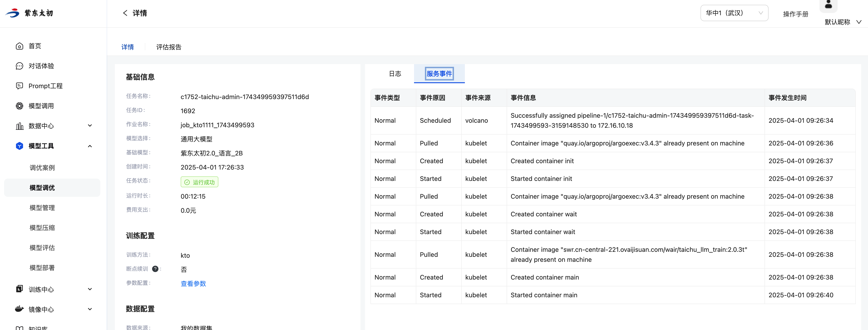868x330 pixels.
Task: Click the 数据中心 bar chart icon
Action: click(x=20, y=126)
